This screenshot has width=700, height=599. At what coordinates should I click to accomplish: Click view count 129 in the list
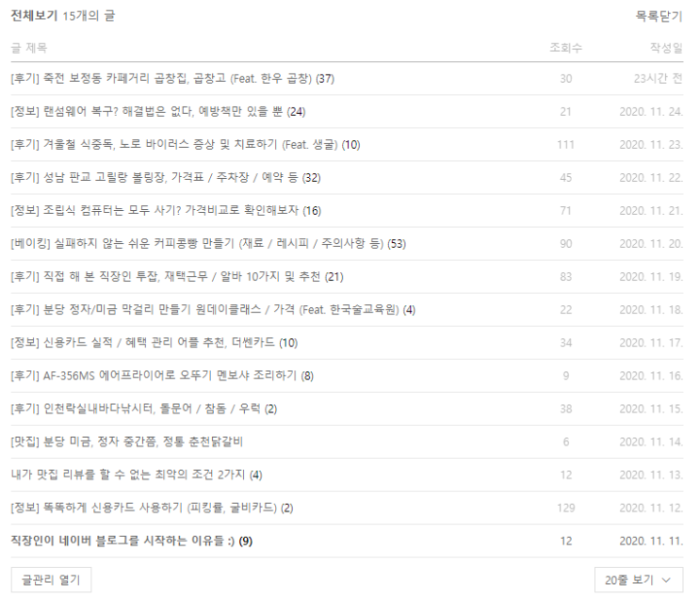pyautogui.click(x=565, y=508)
